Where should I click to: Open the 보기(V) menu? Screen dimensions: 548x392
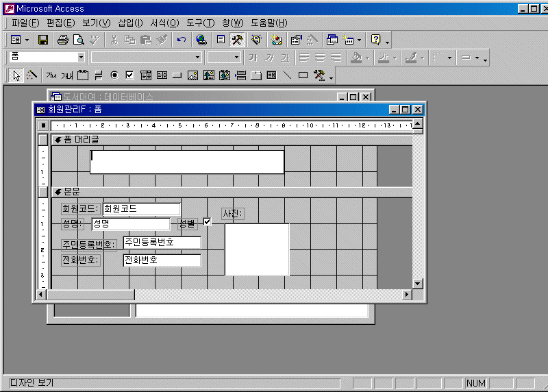97,23
